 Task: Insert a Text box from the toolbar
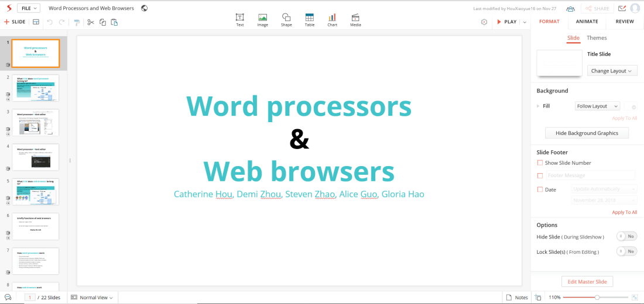coord(240,20)
